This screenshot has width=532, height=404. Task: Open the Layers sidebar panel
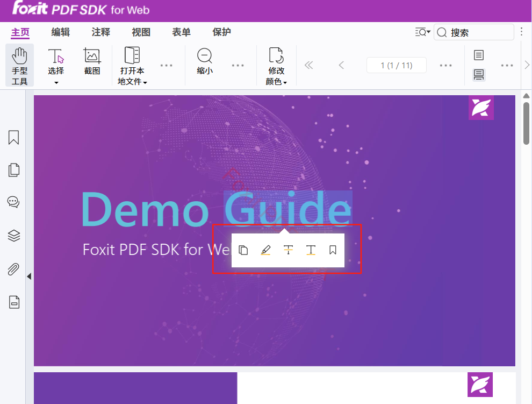point(14,236)
